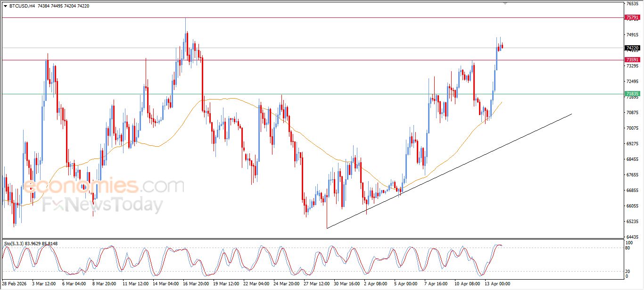This screenshot has height=290, width=644.
Task: Click the stochastic 100 level label
Action: click(629, 242)
